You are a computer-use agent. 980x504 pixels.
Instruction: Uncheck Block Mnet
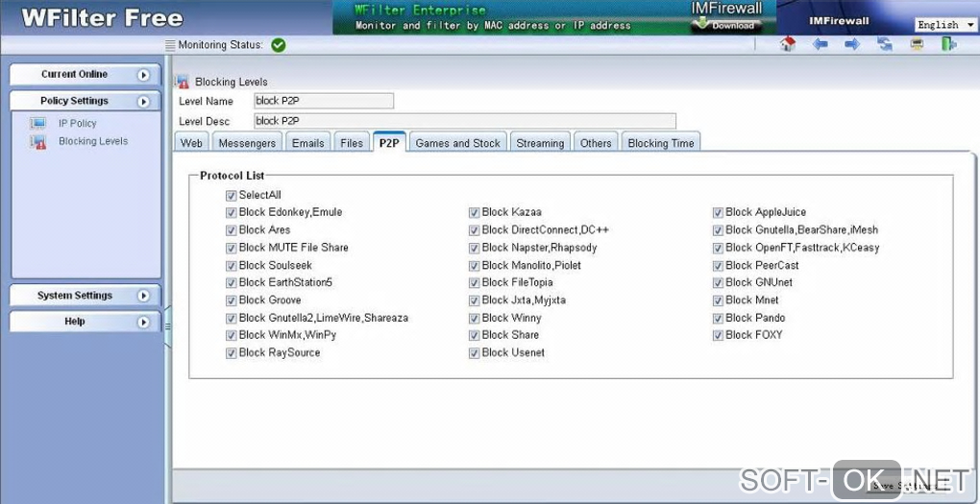point(718,300)
